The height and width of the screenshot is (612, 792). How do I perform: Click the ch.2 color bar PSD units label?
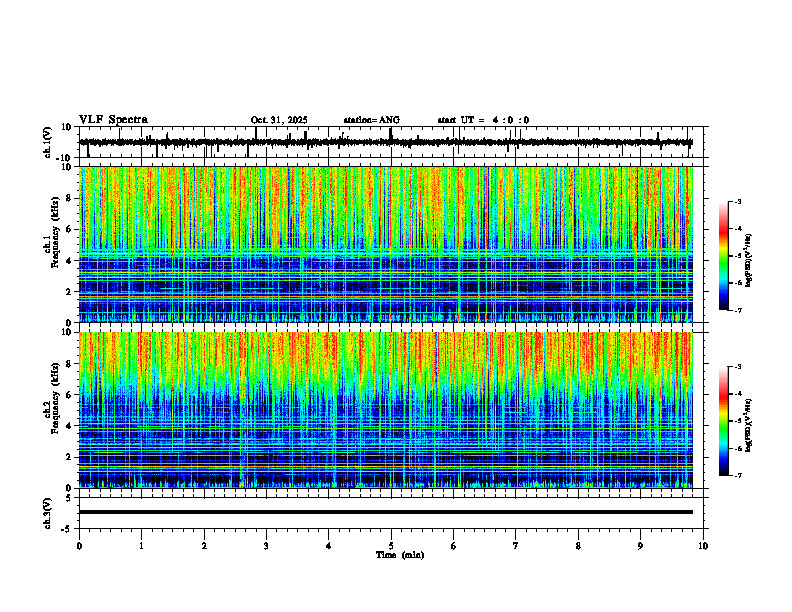tap(749, 425)
